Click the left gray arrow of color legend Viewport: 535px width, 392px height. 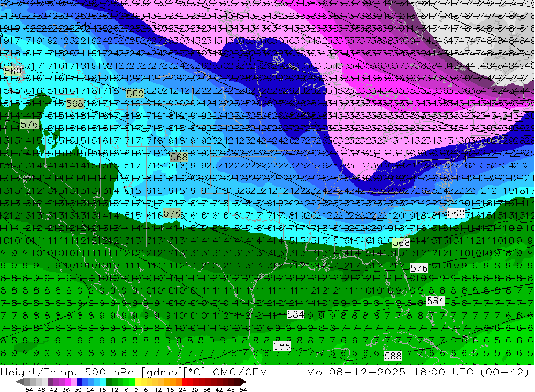tap(19, 381)
